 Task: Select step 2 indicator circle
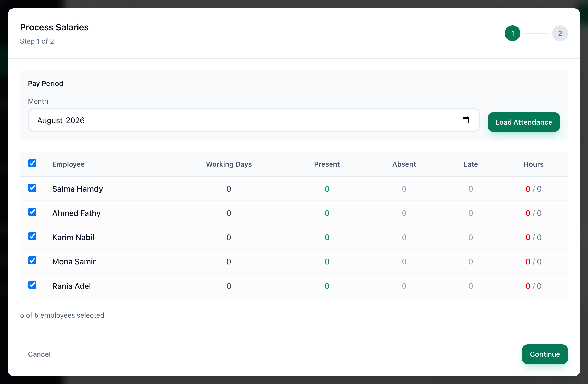click(560, 33)
